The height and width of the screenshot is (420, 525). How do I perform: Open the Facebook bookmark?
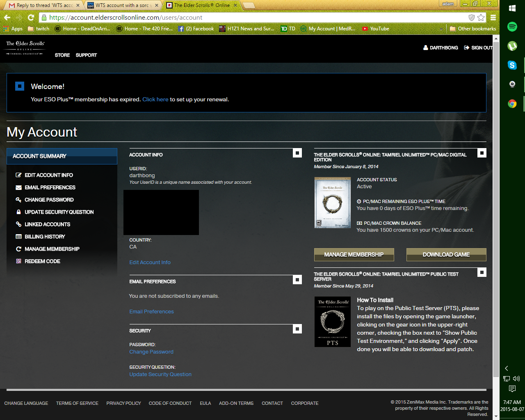[x=196, y=29]
